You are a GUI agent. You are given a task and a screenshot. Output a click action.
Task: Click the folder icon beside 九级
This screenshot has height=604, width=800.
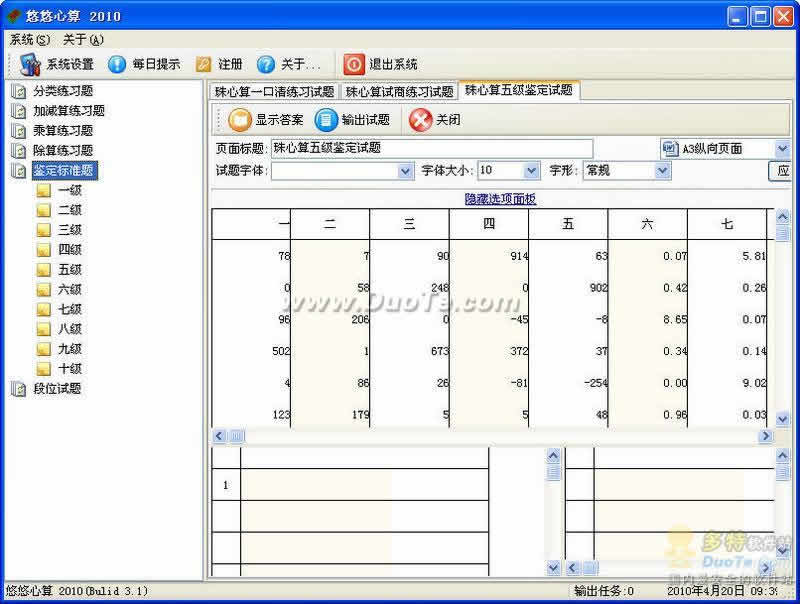coord(44,349)
